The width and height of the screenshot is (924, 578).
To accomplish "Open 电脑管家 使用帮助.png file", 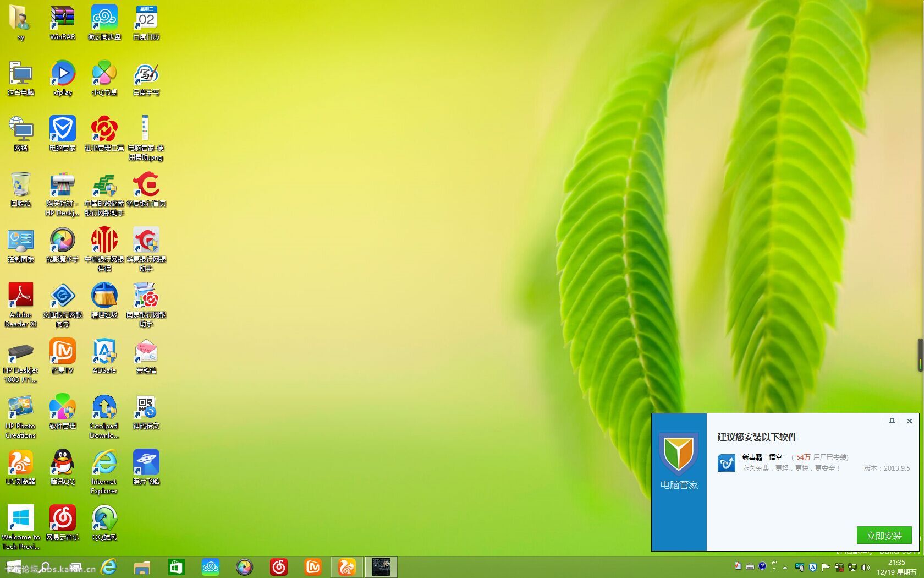I will (146, 138).
